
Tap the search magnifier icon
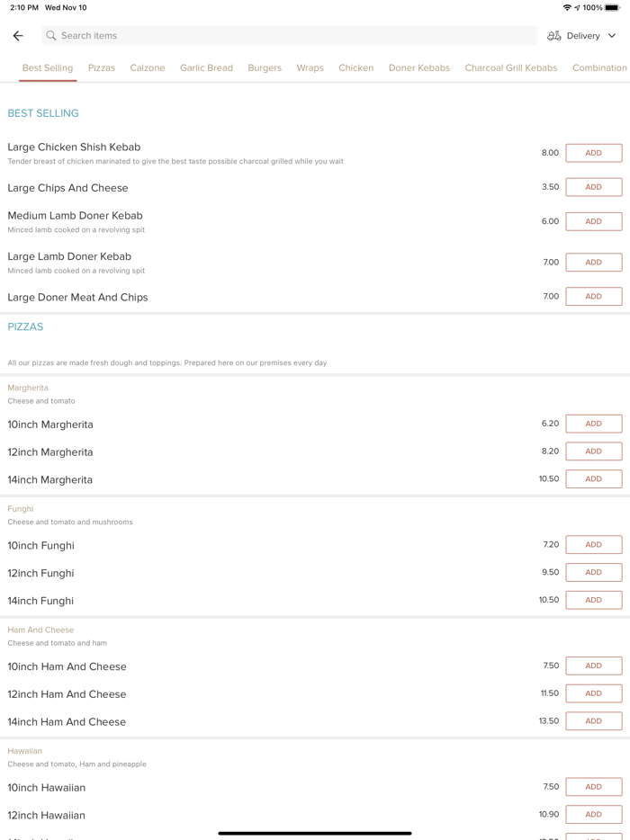[51, 36]
